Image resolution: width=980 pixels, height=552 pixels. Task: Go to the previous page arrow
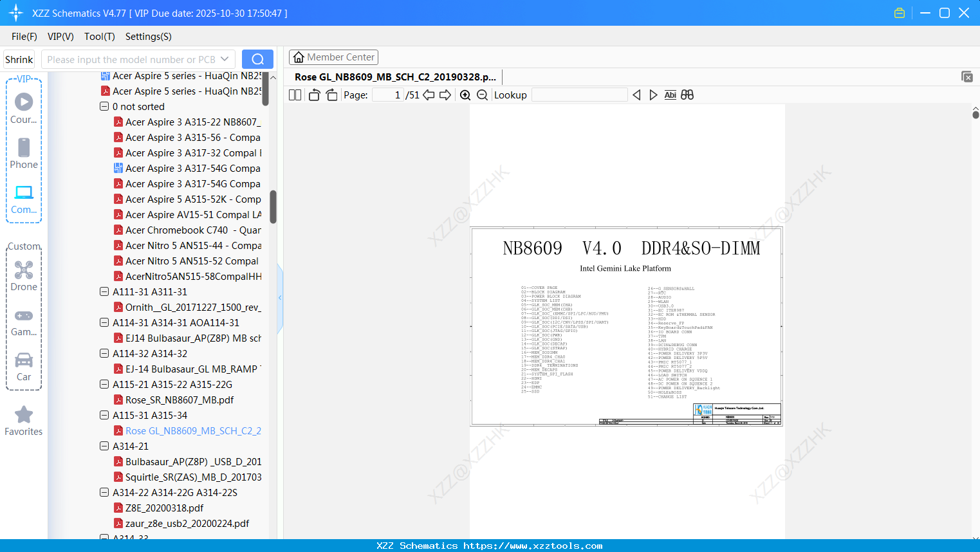point(429,95)
